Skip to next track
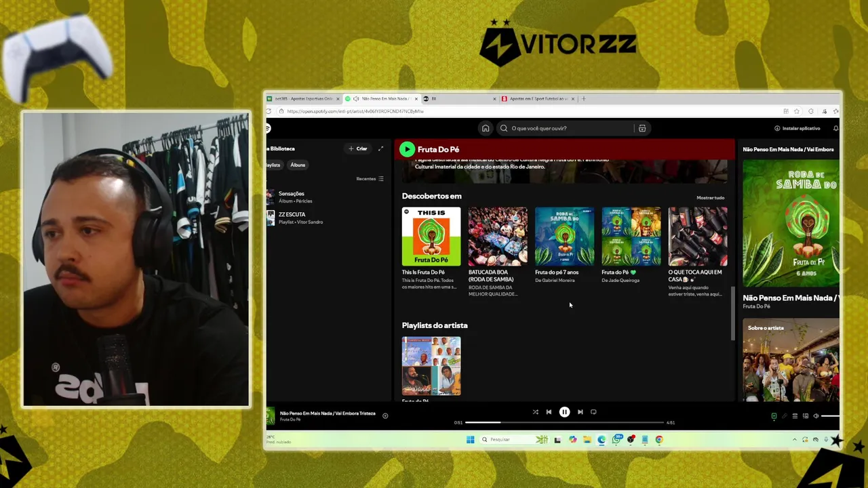 [580, 412]
